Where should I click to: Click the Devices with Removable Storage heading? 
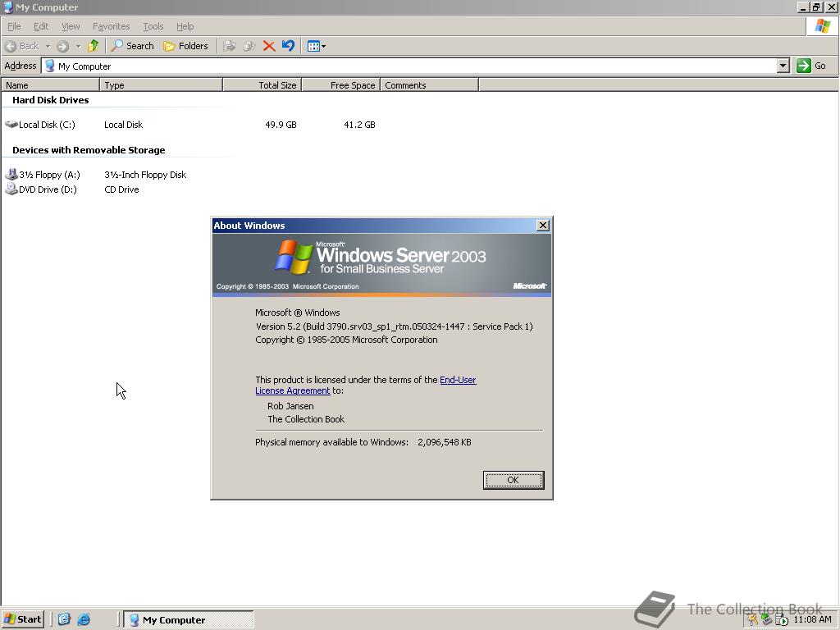click(89, 150)
